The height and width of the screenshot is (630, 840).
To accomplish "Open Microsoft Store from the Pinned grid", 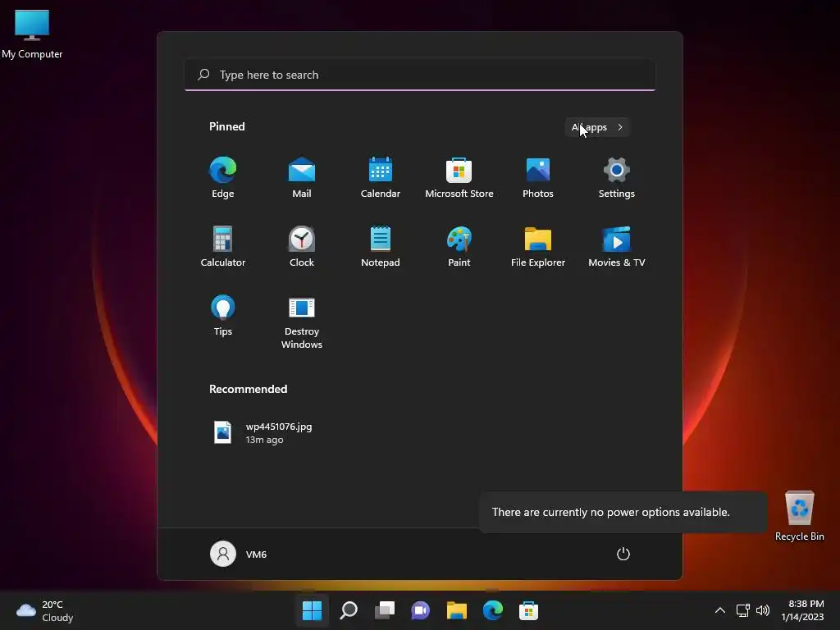I will (459, 178).
